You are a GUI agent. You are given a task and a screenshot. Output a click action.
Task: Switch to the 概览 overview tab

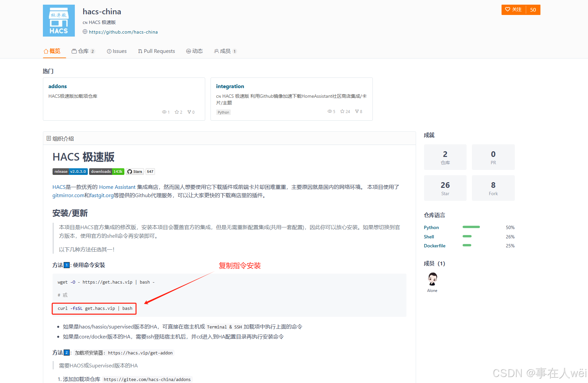click(52, 51)
